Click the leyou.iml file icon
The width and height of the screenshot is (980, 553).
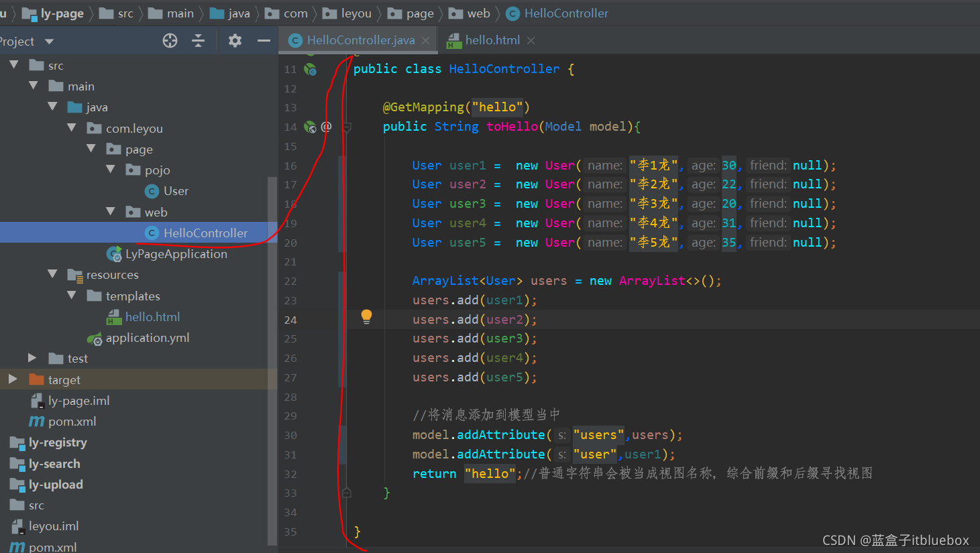(17, 526)
